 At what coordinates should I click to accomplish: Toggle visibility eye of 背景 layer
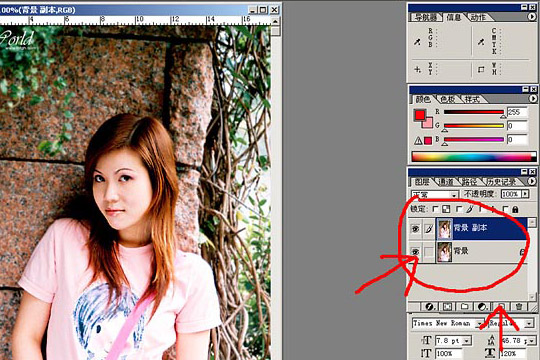[415, 252]
